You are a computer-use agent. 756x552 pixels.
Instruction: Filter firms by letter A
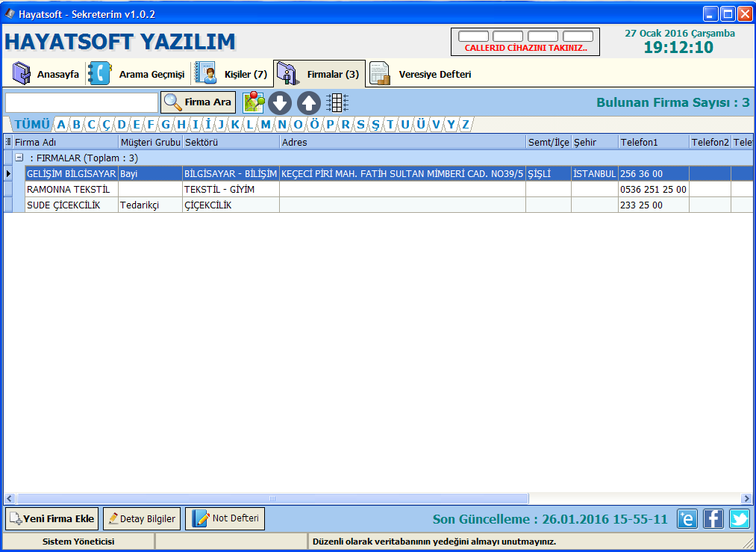coord(60,125)
